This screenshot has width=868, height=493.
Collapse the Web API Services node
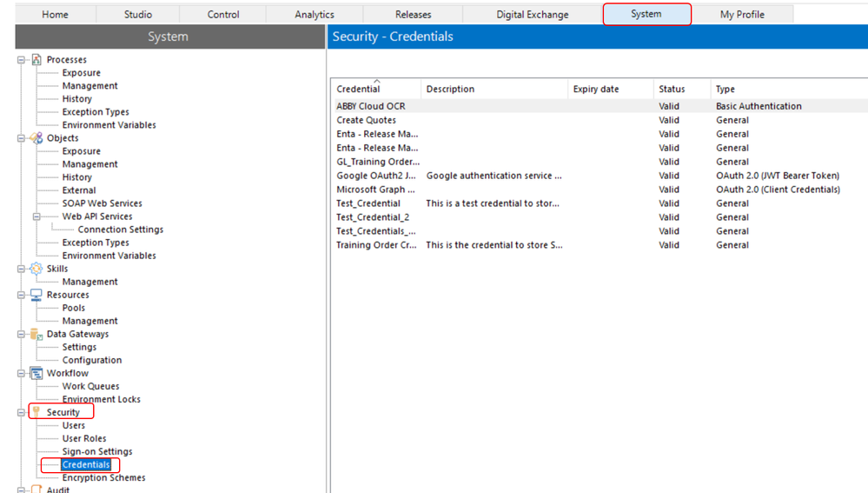coord(37,217)
